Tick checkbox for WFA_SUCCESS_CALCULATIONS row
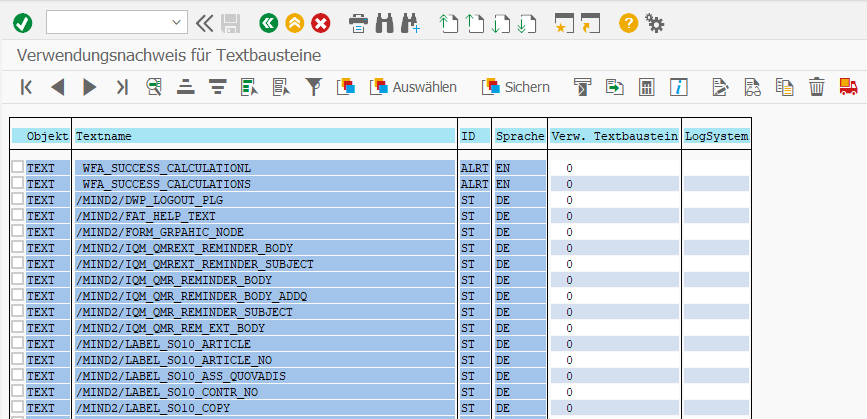The image size is (867, 419). [x=18, y=183]
